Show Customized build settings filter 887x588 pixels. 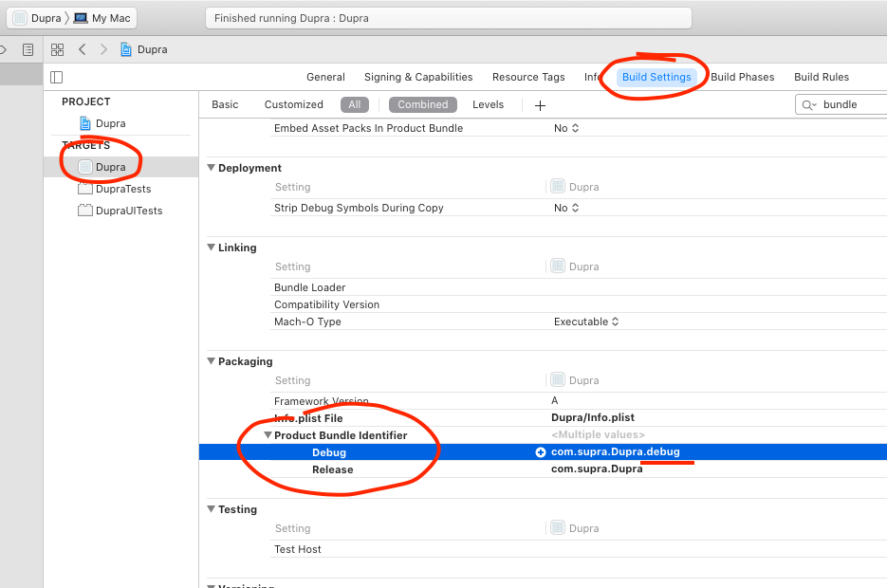pos(293,104)
